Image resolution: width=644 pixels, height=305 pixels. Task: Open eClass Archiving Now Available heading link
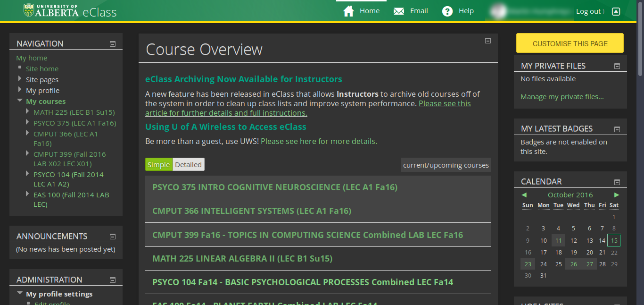(x=244, y=79)
